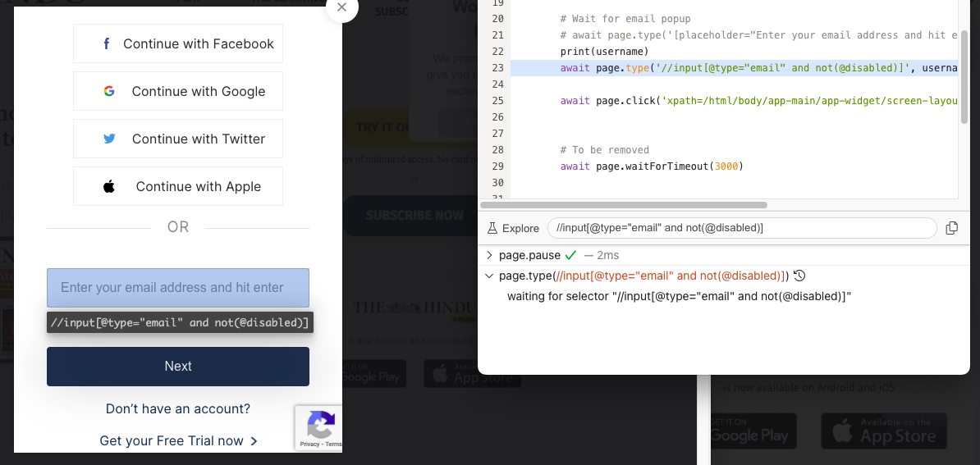Click the '# Wait for email popup' comment line
Image resolution: width=980 pixels, height=465 pixels.
(x=625, y=18)
